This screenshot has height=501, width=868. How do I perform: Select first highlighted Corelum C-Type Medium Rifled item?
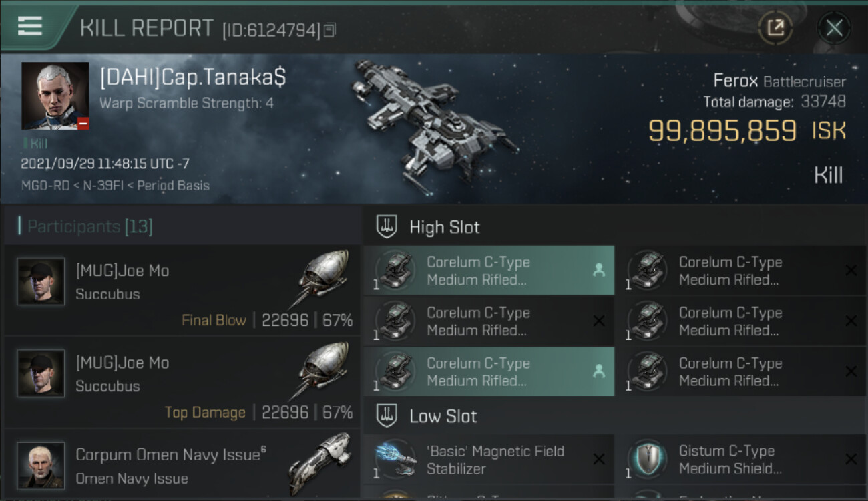coord(489,271)
